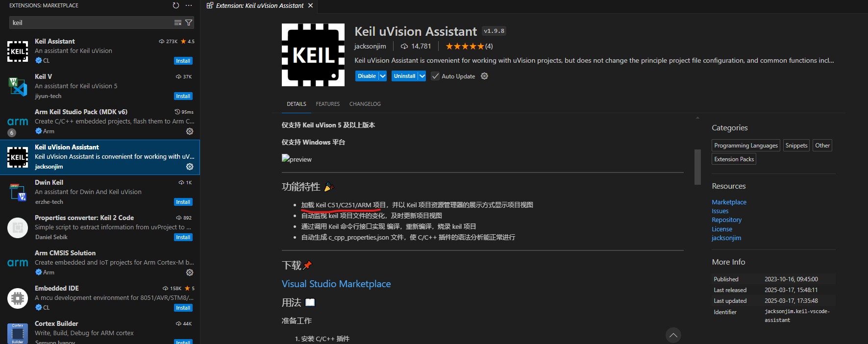Click the Programming Languages category tag

pos(746,146)
